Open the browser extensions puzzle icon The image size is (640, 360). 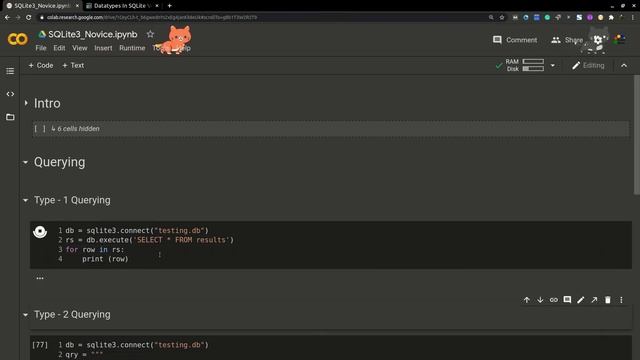611,18
